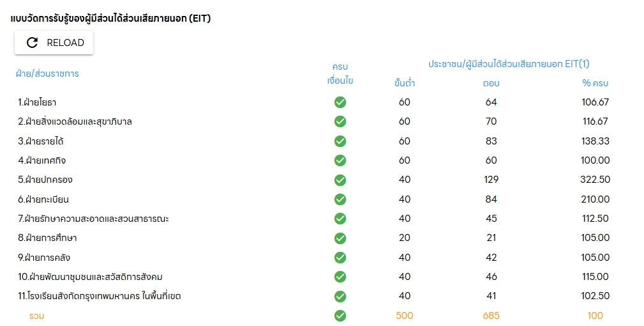Click green check icon for ฝ่ายทะเบียน
This screenshot has height=326, width=644.
point(340,199)
